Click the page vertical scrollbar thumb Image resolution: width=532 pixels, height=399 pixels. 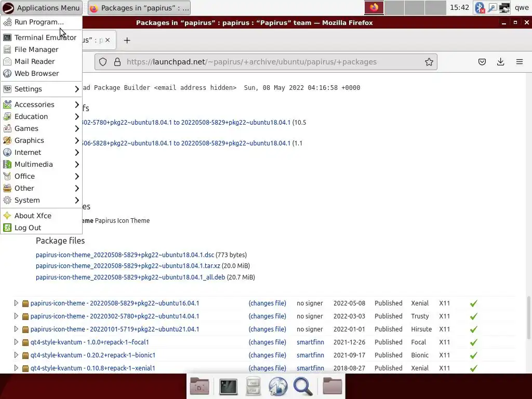point(528,317)
